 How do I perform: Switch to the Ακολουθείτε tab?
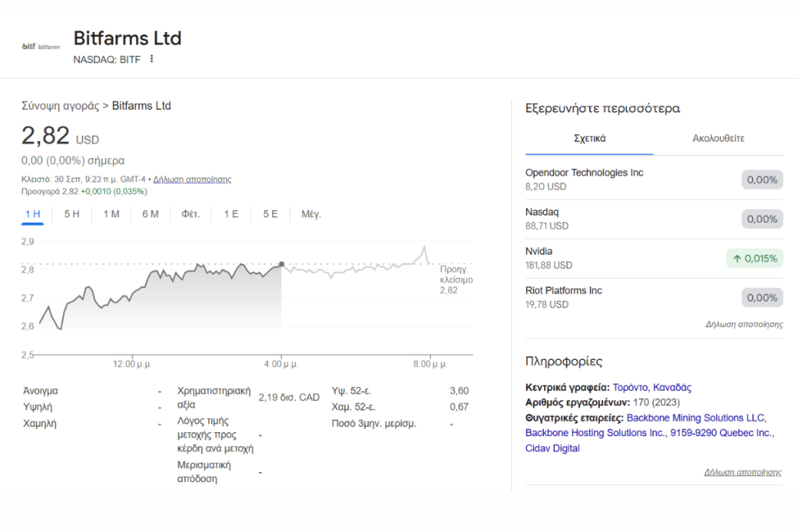[718, 139]
